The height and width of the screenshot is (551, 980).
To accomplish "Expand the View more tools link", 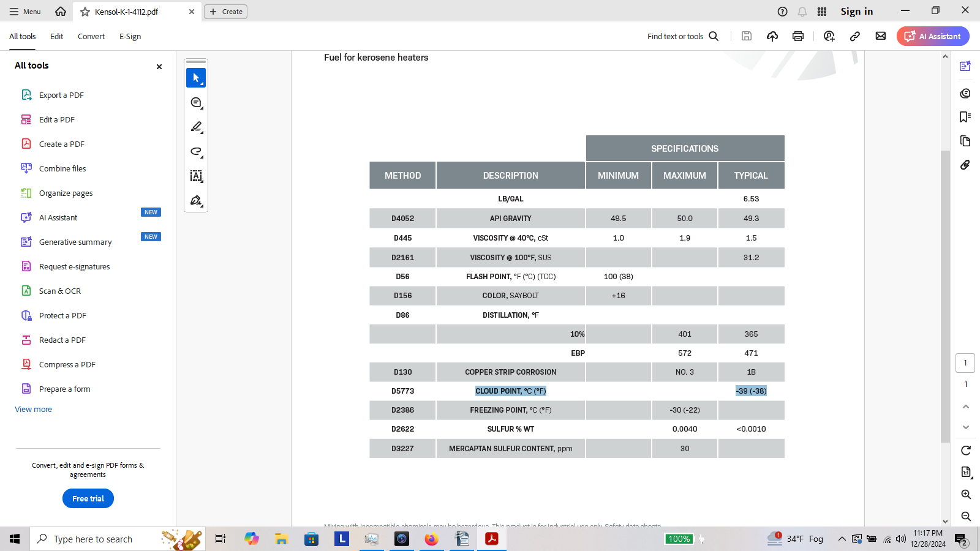I will pyautogui.click(x=33, y=409).
